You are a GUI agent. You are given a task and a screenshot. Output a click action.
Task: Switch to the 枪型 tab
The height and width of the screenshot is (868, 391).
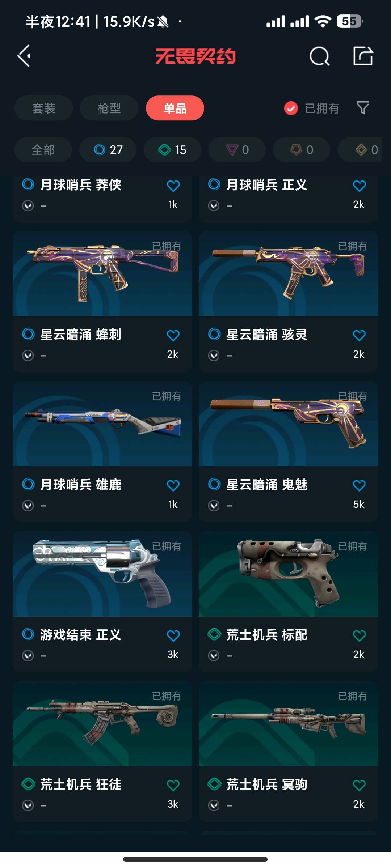click(109, 108)
